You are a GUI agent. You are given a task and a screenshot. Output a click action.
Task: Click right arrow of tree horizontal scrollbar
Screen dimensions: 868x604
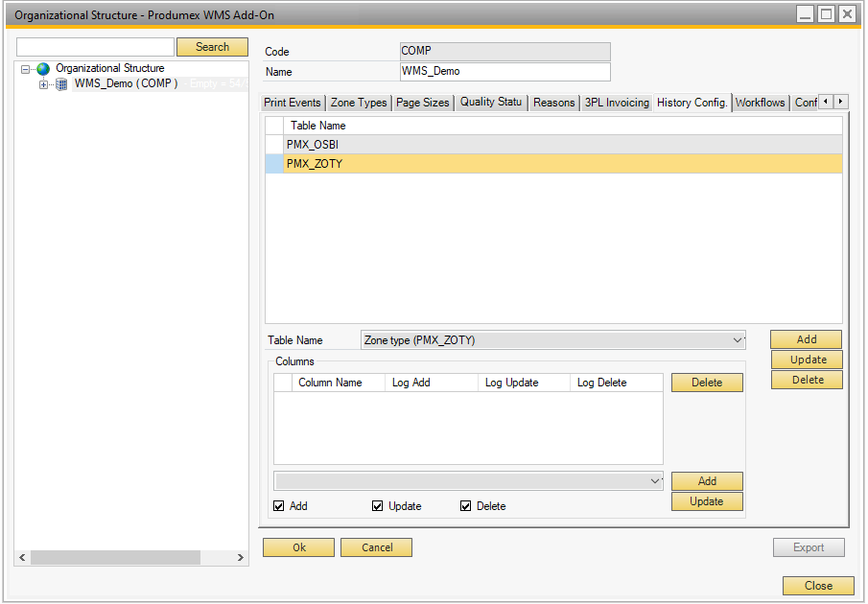pos(241,557)
